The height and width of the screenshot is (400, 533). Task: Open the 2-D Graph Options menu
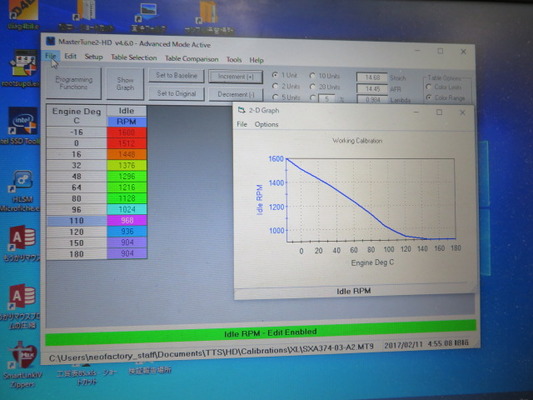(266, 124)
